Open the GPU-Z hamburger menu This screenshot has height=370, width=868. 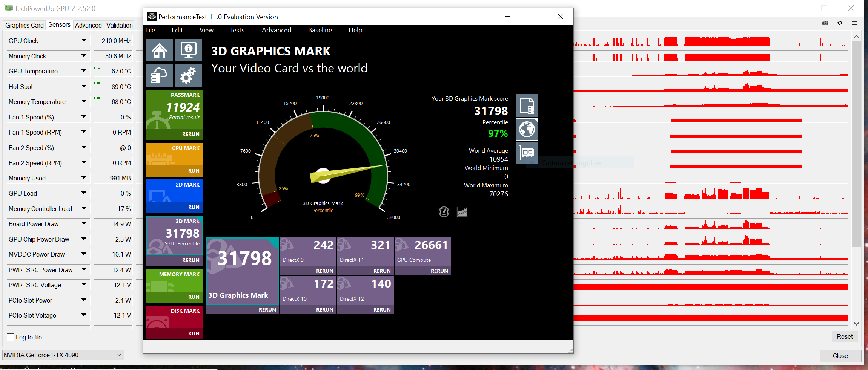(x=854, y=23)
